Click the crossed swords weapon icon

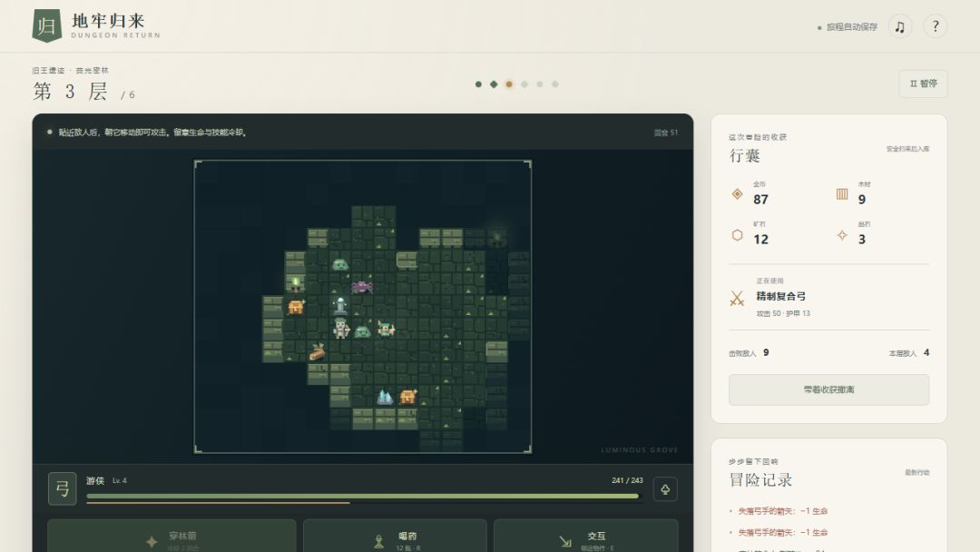[x=738, y=298]
